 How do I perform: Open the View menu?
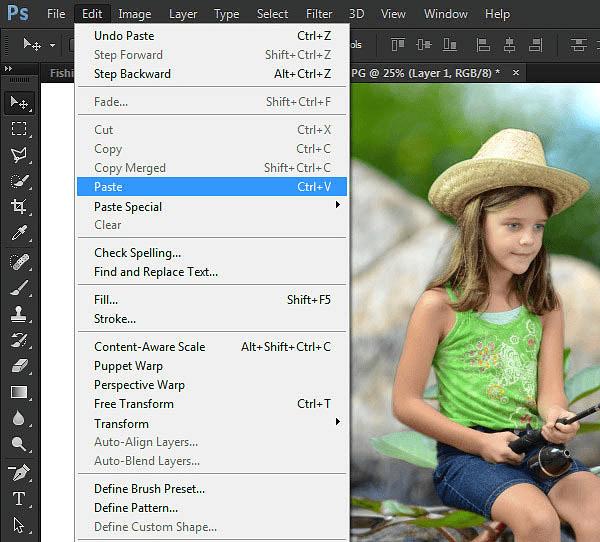[x=393, y=14]
